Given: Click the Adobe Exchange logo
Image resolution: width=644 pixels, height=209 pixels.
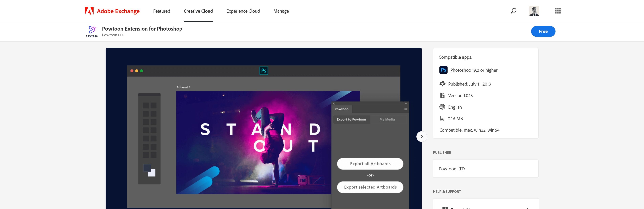Looking at the screenshot, I should (x=112, y=11).
